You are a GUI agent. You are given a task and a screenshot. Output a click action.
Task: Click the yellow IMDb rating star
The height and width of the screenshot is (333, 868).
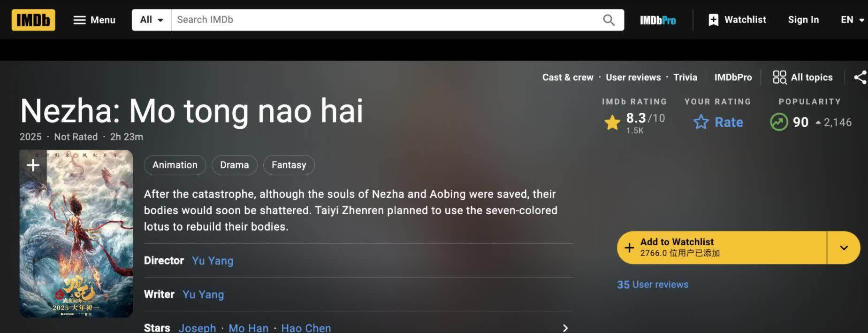612,122
